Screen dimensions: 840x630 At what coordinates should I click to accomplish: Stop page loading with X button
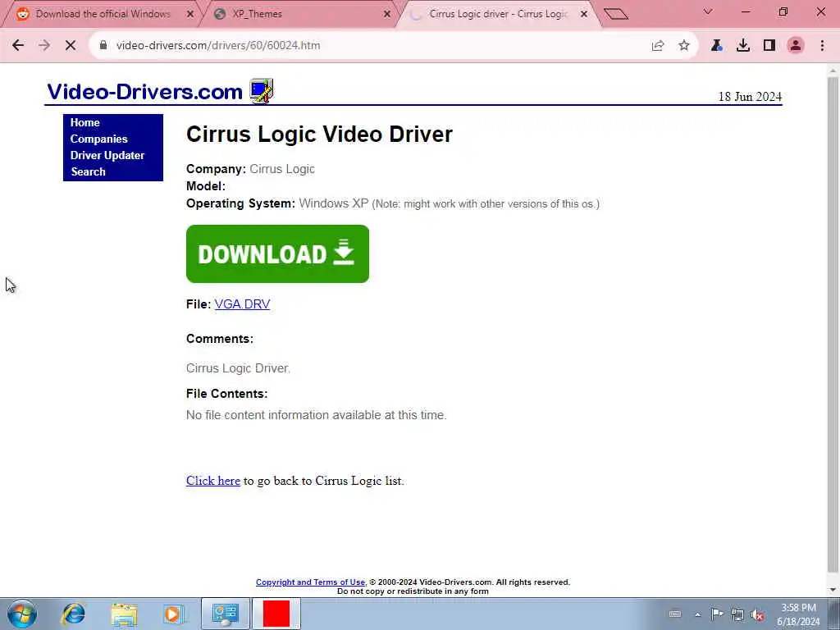(71, 46)
